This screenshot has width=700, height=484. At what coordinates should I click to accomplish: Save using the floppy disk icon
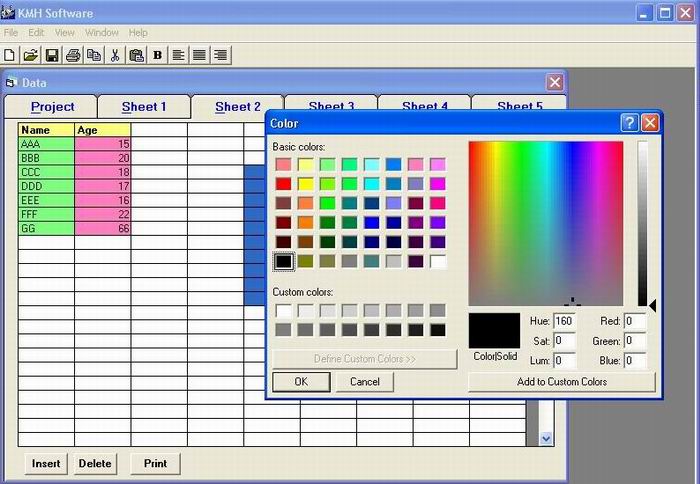pyautogui.click(x=52, y=55)
